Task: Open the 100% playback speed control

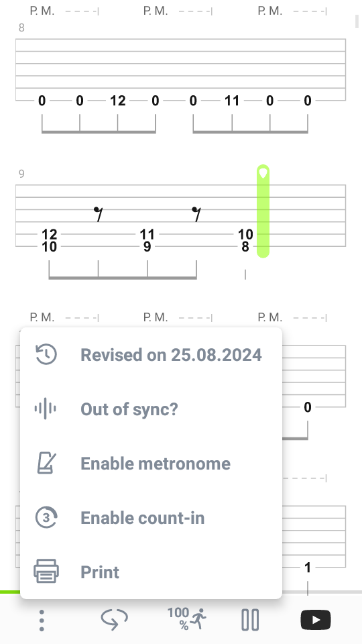Action: 186,619
